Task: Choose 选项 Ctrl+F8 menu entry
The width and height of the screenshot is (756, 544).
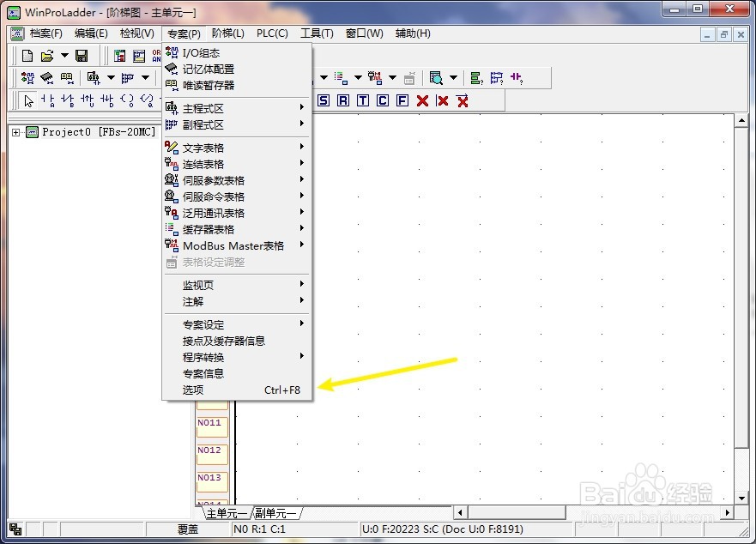Action: click(237, 390)
